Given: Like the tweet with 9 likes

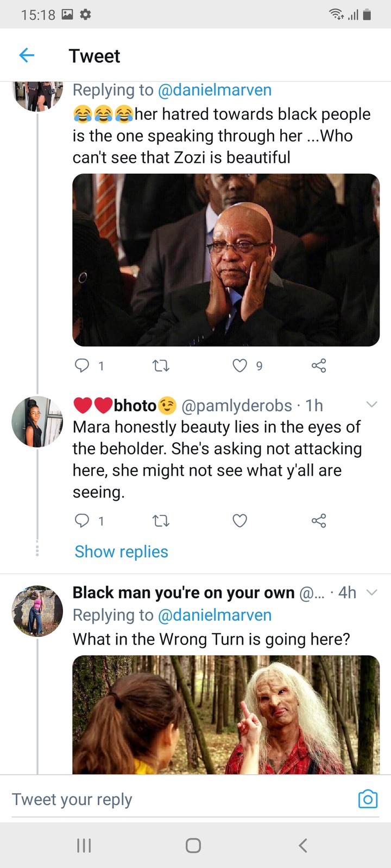Looking at the screenshot, I should (x=239, y=366).
